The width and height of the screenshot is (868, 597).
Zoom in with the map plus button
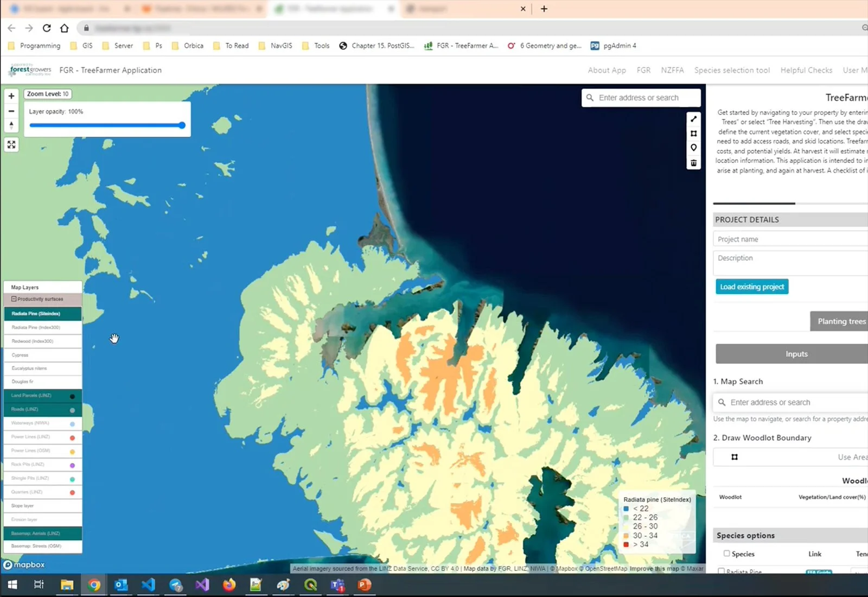(11, 96)
